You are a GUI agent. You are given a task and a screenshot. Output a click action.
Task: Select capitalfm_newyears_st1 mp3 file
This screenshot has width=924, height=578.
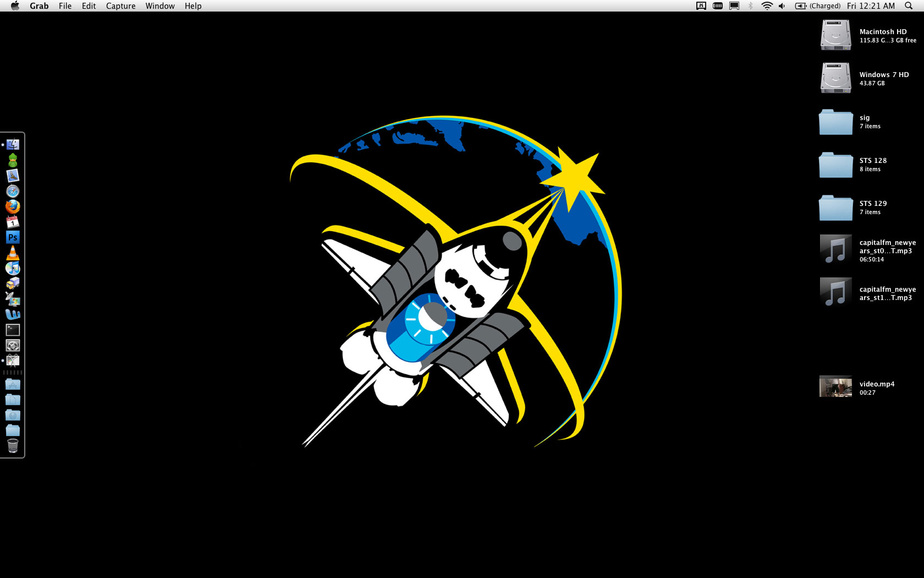[835, 293]
